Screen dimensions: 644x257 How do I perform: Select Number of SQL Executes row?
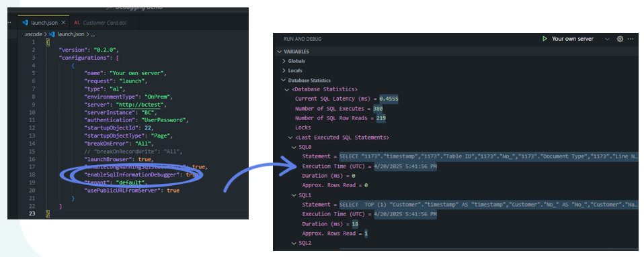(x=339, y=109)
